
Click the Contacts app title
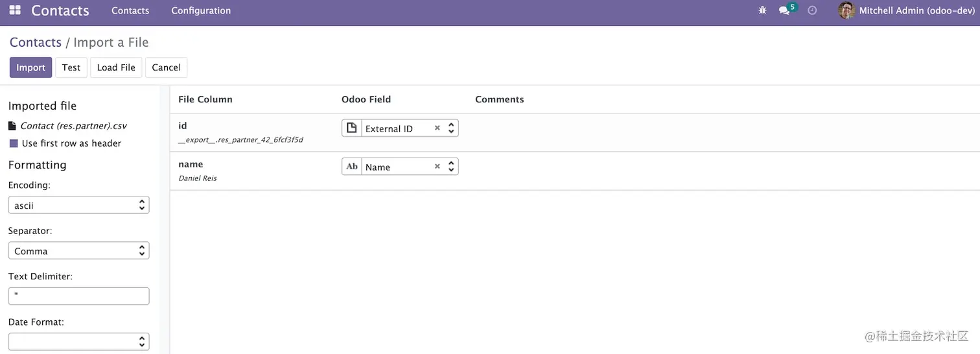(x=60, y=10)
